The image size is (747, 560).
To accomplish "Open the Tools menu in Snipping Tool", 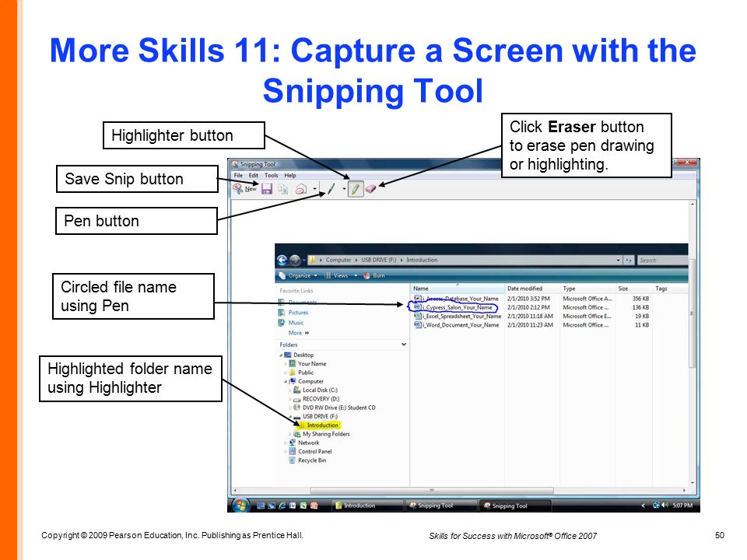I will click(272, 175).
